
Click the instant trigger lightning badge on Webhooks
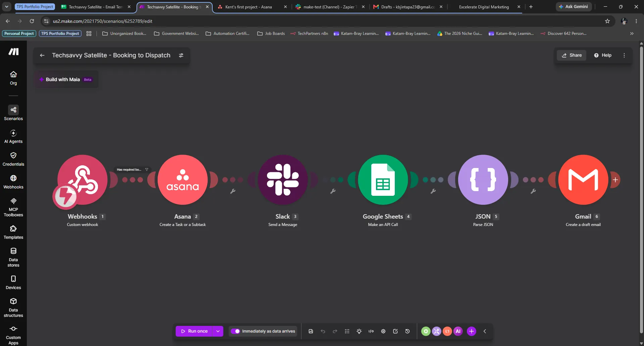pyautogui.click(x=65, y=196)
